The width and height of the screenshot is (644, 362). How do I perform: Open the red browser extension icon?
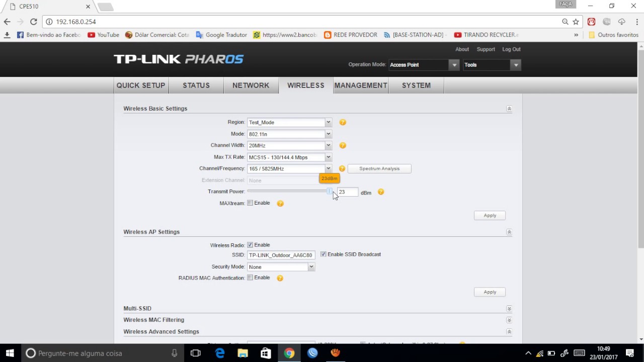coord(592,22)
